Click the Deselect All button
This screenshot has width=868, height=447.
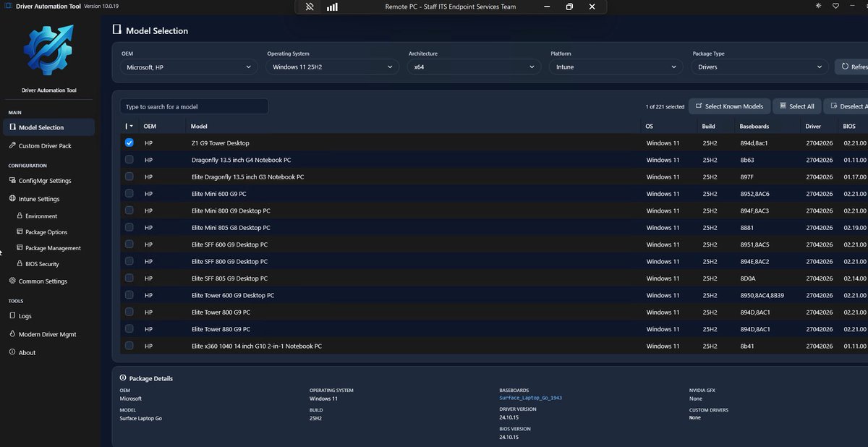coord(846,106)
